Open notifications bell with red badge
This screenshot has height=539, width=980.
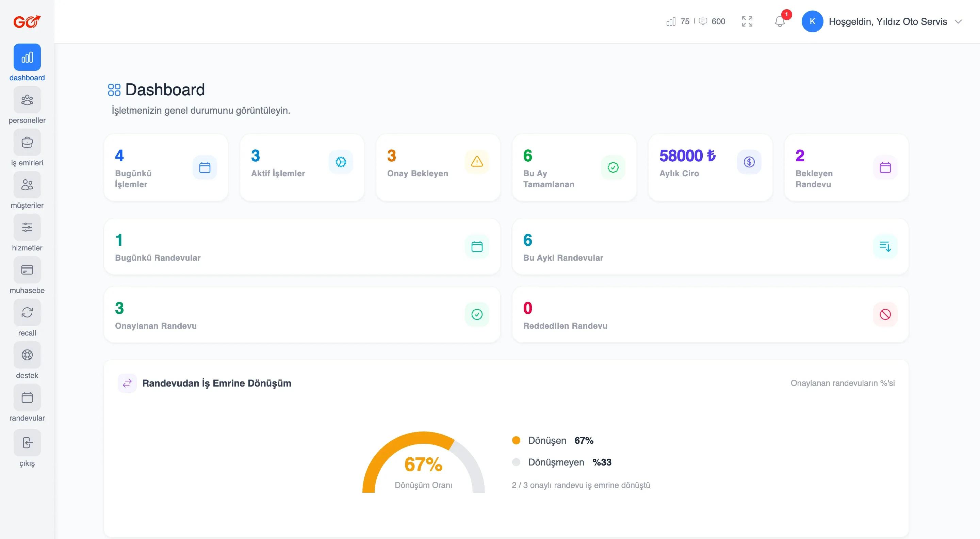(x=780, y=22)
